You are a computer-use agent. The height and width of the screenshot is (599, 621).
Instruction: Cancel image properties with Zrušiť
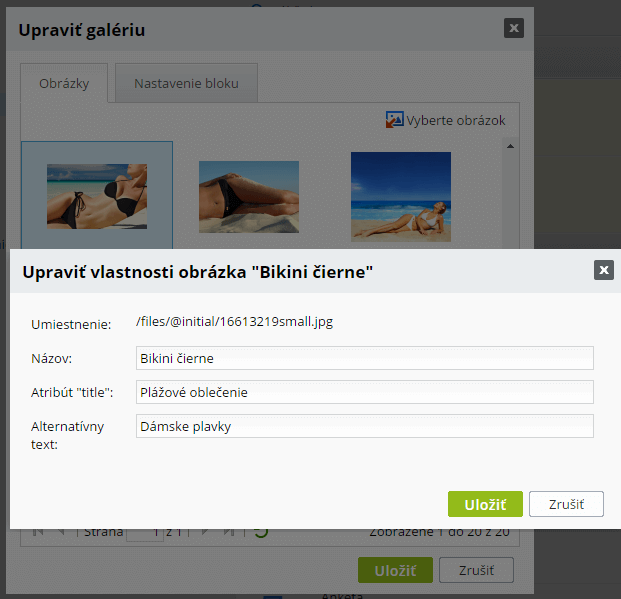click(566, 504)
